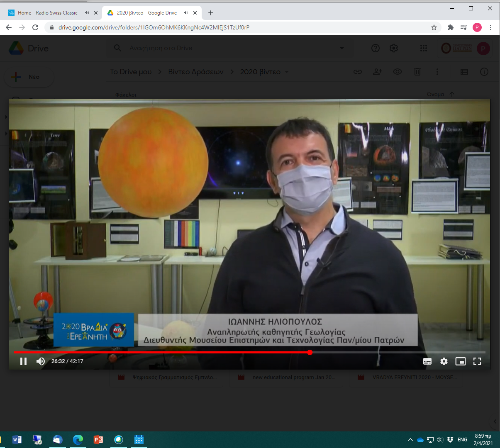
Task: Open OneDrive from the system tray
Action: (420, 440)
